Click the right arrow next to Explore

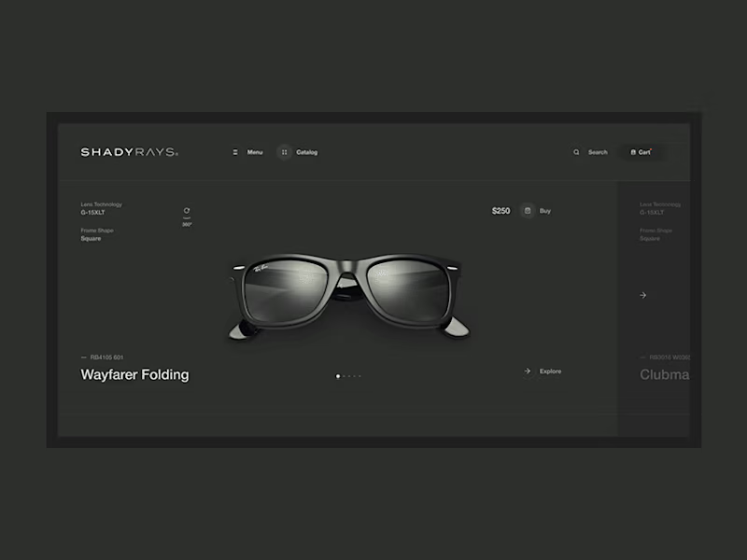click(528, 371)
